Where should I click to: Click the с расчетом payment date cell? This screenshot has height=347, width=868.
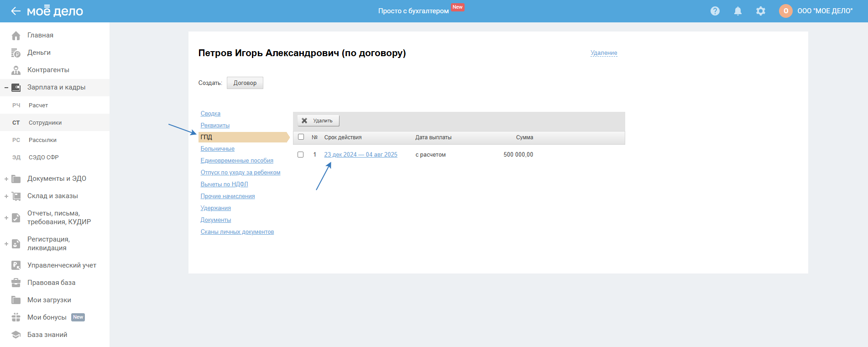pos(430,155)
